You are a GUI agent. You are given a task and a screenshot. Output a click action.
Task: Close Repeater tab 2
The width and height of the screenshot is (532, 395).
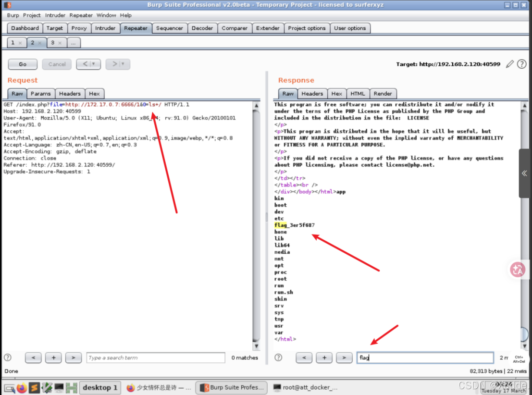(40, 43)
